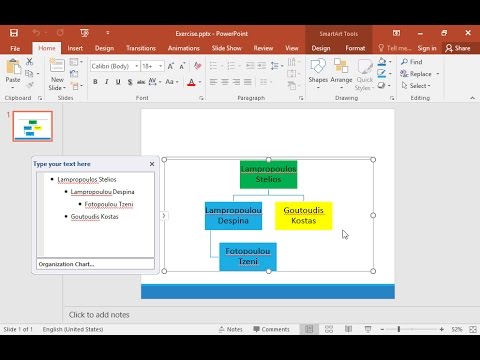
Task: Click Start From Beginning presentation icon
Action: click(x=84, y=33)
